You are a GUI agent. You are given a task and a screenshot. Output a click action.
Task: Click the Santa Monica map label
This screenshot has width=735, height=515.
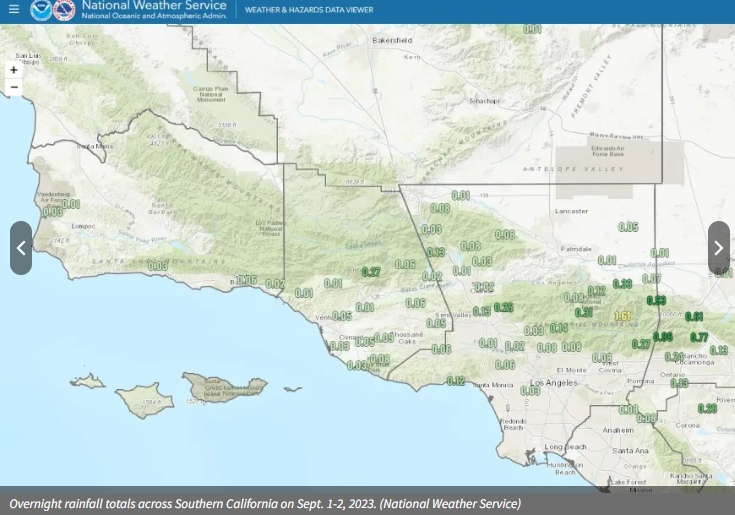(x=493, y=385)
